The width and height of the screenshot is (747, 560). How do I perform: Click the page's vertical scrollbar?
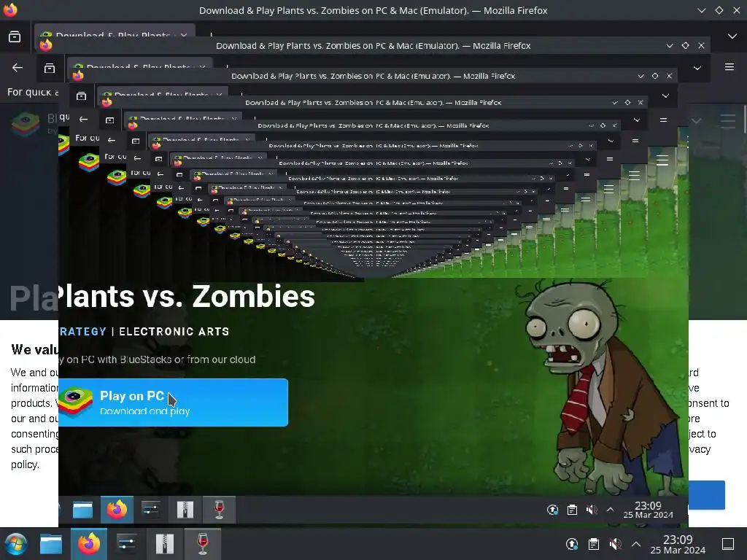(x=744, y=119)
